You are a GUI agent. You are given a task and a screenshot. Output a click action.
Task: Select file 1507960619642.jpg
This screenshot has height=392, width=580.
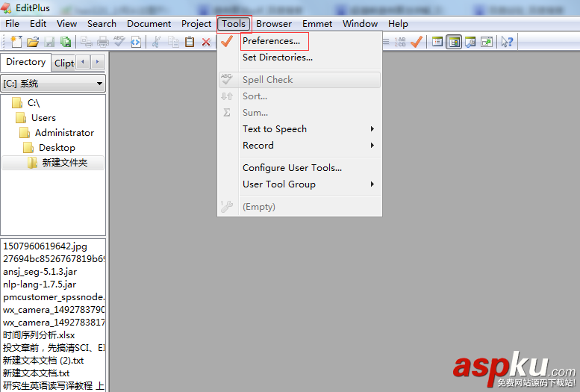tap(45, 246)
